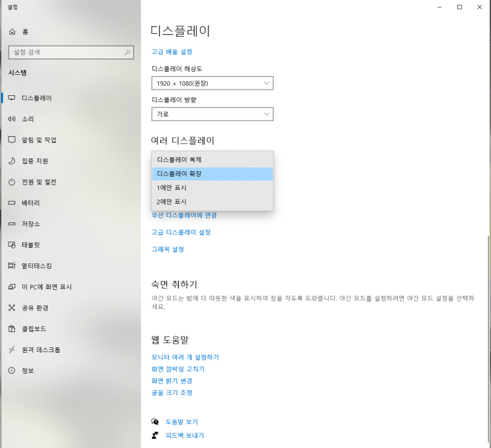The image size is (491, 448).
Task: Open the 저장소 storage drive icon
Action: (x=12, y=224)
